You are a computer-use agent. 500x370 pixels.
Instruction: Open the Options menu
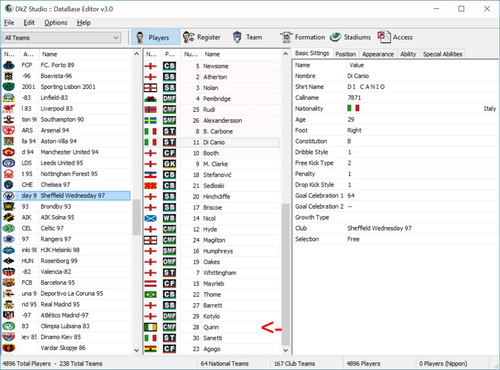[56, 23]
